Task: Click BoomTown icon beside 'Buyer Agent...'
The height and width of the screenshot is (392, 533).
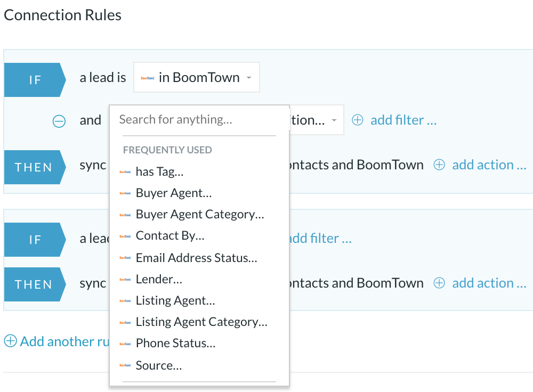Action: (x=125, y=193)
